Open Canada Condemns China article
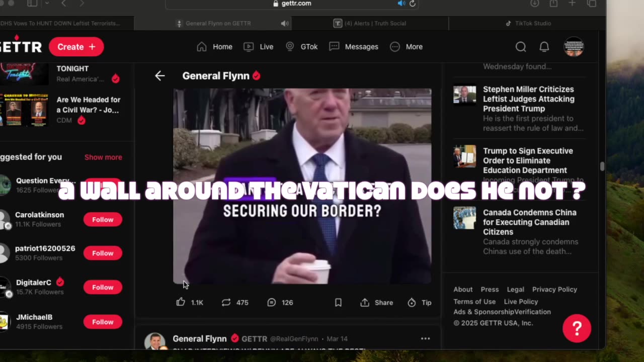Screen dimensions: 644x362 coord(530,222)
